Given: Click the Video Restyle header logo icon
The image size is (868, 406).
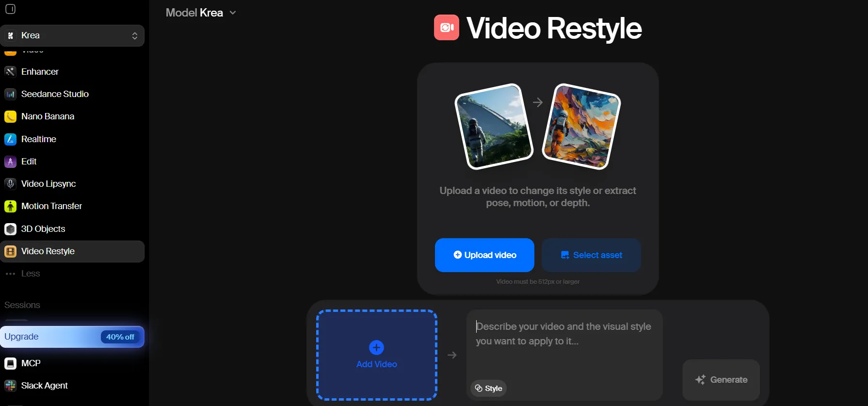Looking at the screenshot, I should click(x=447, y=28).
